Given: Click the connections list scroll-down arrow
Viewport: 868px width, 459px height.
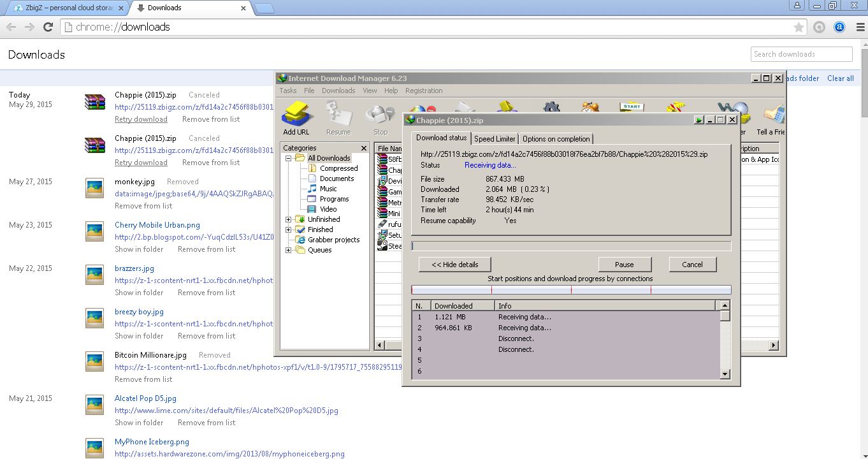Looking at the screenshot, I should 725,374.
